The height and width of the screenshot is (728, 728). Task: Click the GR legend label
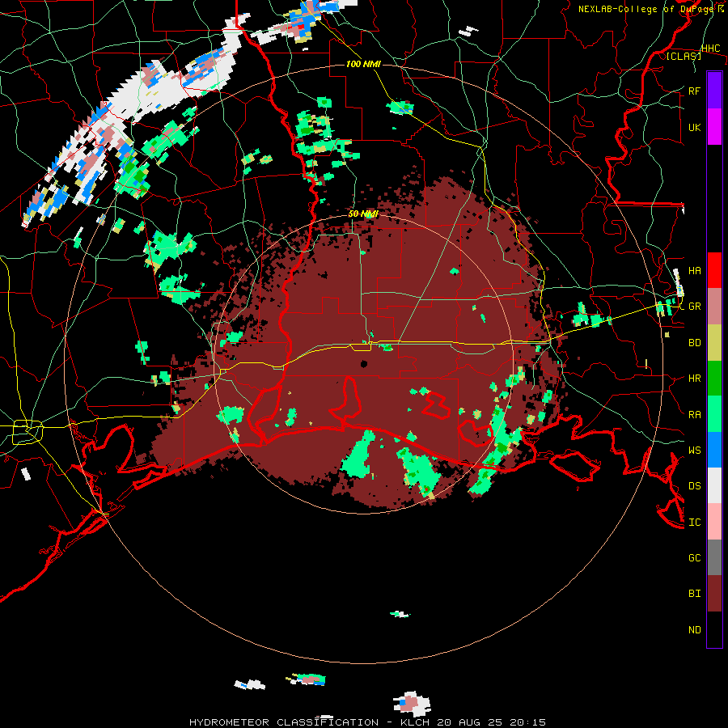pos(694,307)
